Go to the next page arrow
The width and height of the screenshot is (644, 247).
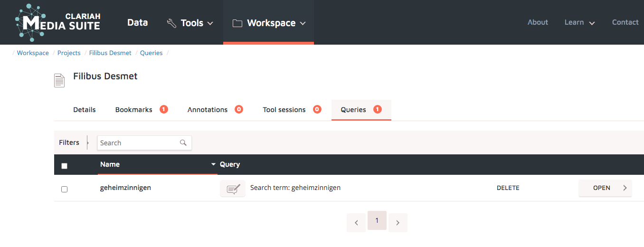(x=398, y=223)
